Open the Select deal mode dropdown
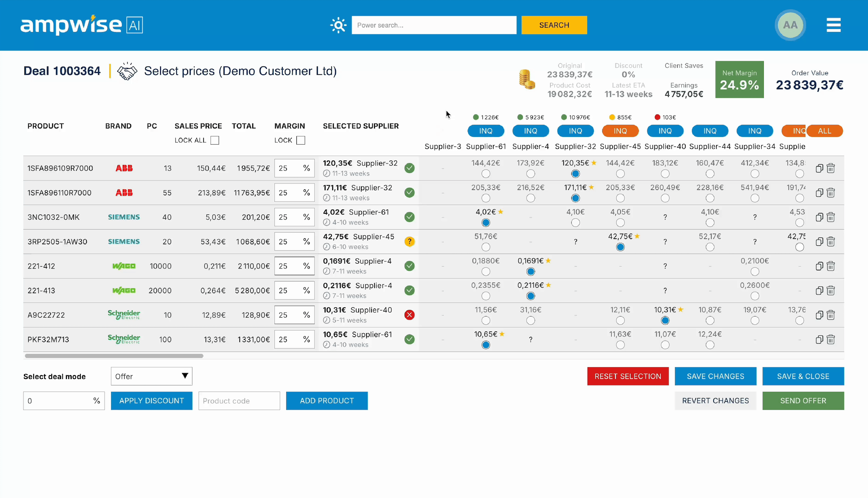 point(151,376)
